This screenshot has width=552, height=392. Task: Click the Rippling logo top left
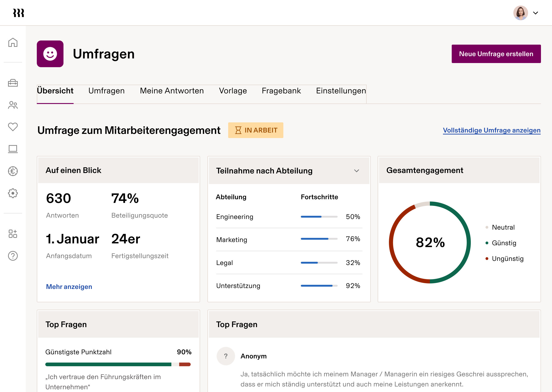click(19, 13)
